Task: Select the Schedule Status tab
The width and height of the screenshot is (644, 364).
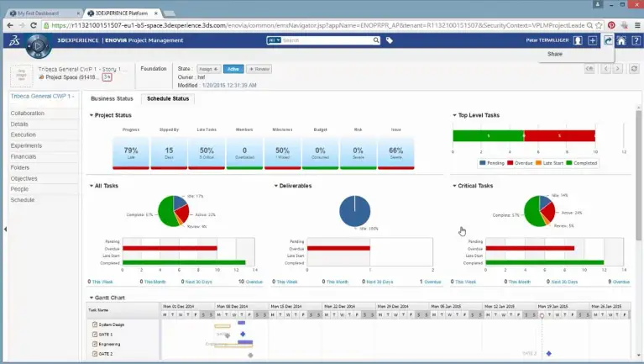Action: (x=168, y=98)
